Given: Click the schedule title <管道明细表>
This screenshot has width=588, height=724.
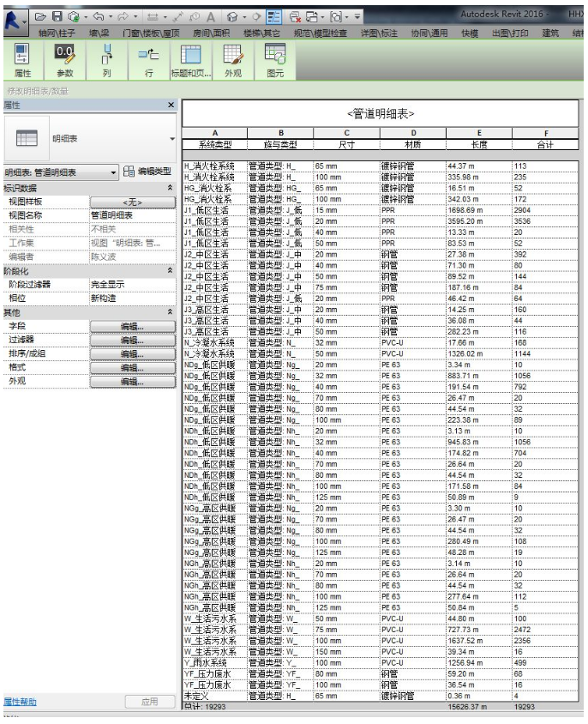Looking at the screenshot, I should pyautogui.click(x=381, y=113).
